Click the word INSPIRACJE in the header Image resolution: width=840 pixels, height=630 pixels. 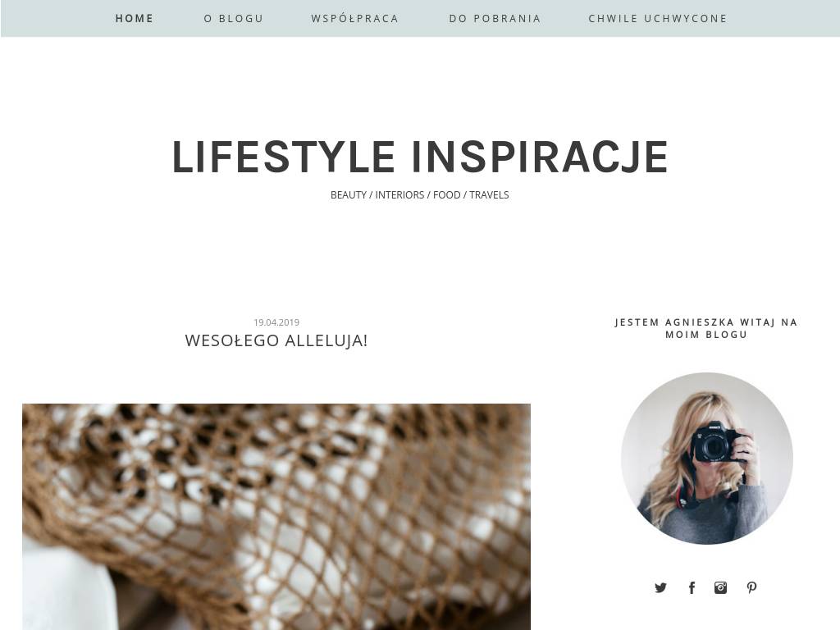click(x=540, y=157)
